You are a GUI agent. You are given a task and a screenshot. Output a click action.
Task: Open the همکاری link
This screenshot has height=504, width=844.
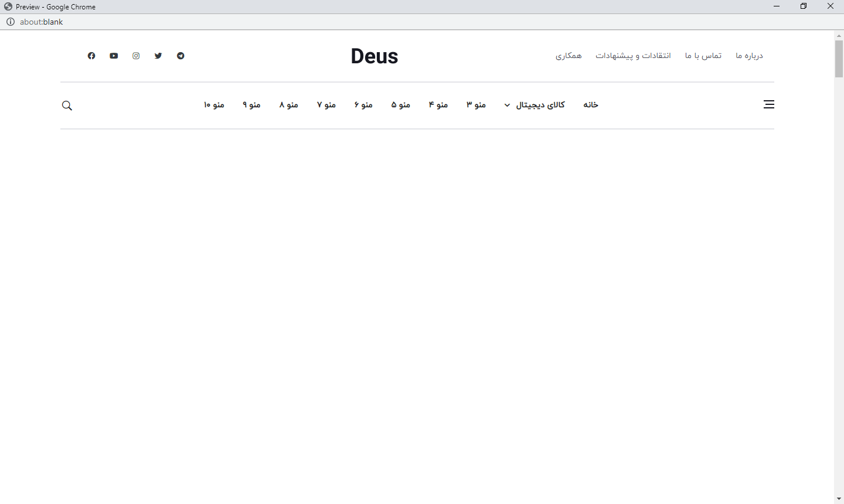569,56
